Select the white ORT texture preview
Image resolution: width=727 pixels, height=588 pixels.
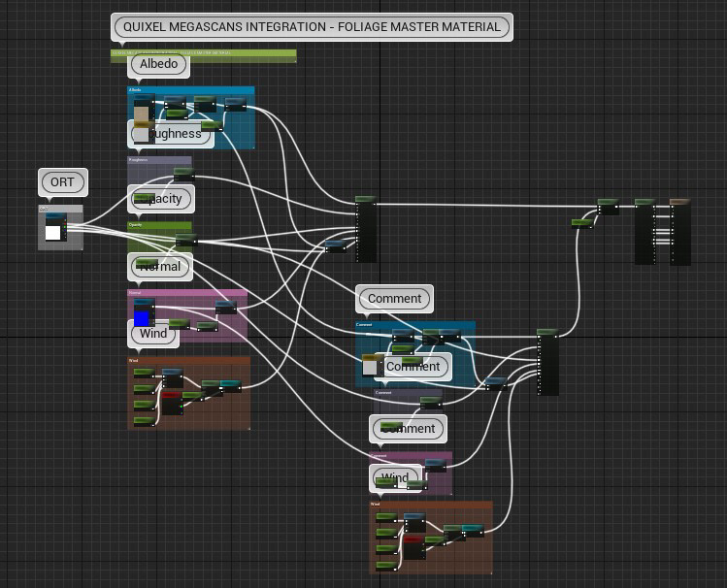(52, 233)
